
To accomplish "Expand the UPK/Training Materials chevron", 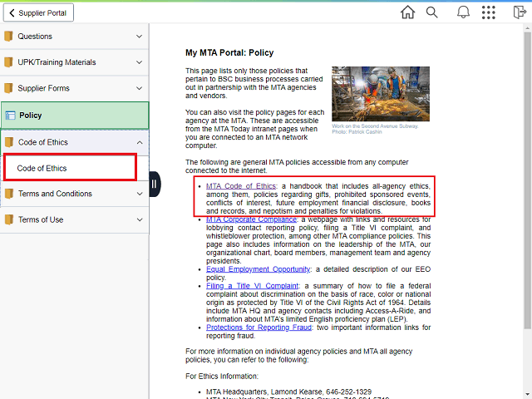I will [x=139, y=62].
